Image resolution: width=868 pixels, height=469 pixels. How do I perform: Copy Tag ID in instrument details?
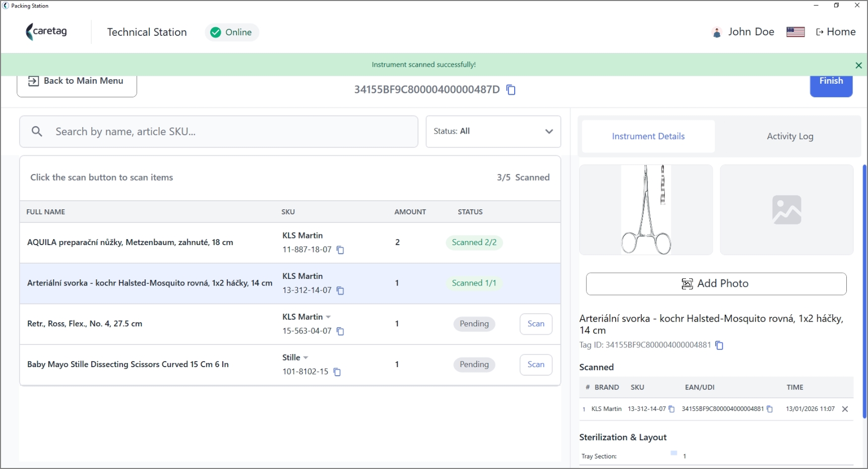[x=719, y=345]
